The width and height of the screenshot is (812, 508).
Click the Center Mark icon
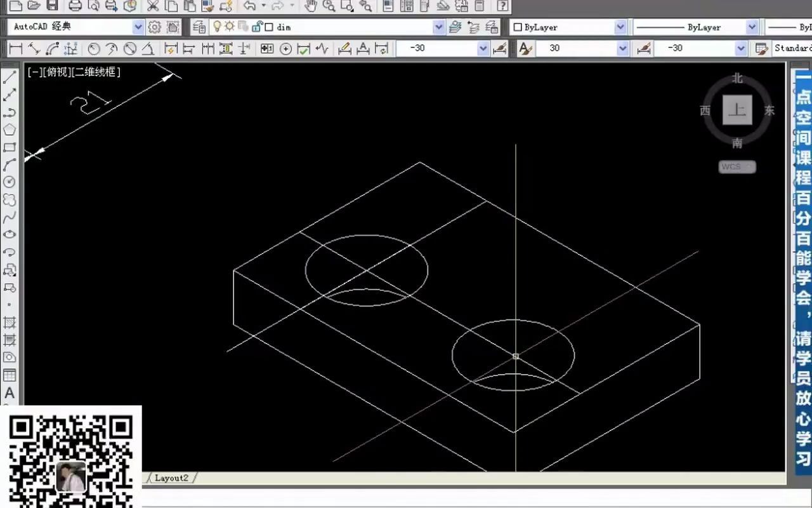(285, 48)
